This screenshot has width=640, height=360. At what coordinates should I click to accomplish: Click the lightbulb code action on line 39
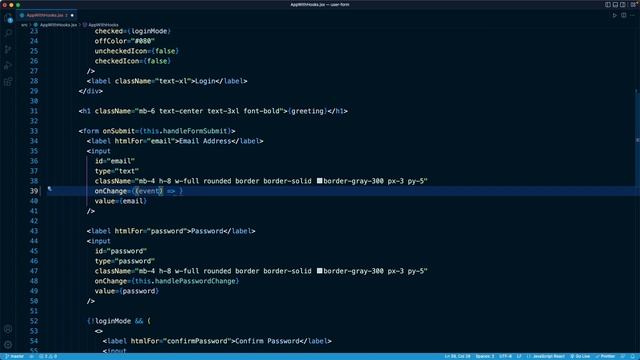click(x=49, y=189)
